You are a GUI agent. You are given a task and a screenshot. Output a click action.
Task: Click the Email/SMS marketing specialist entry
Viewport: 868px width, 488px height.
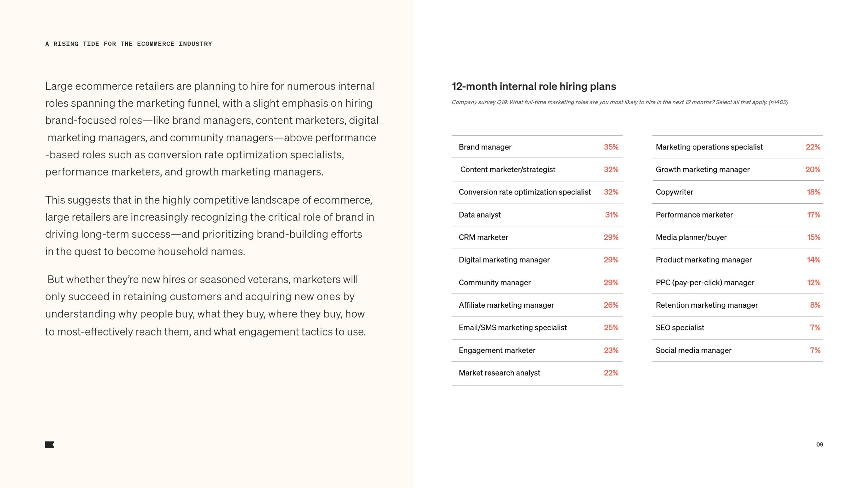(x=512, y=328)
